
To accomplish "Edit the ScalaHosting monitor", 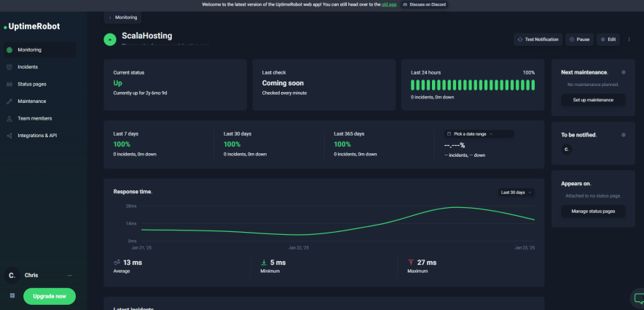I will 608,39.
